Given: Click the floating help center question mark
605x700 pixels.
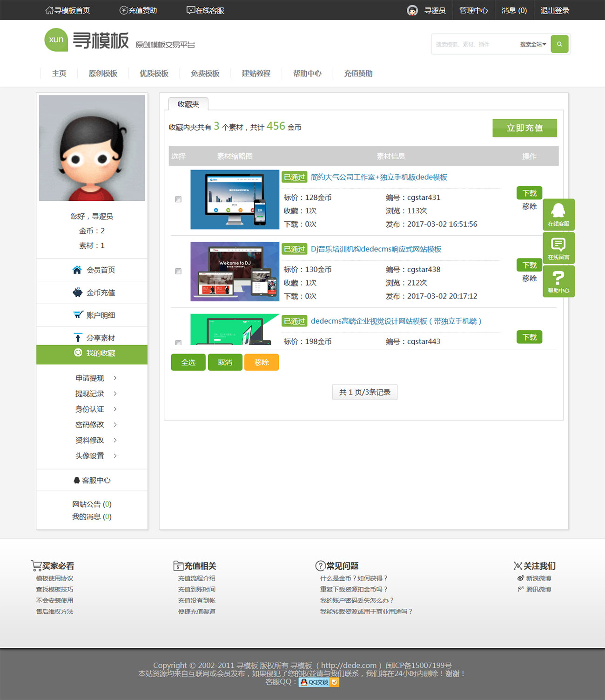Looking at the screenshot, I should pyautogui.click(x=558, y=281).
